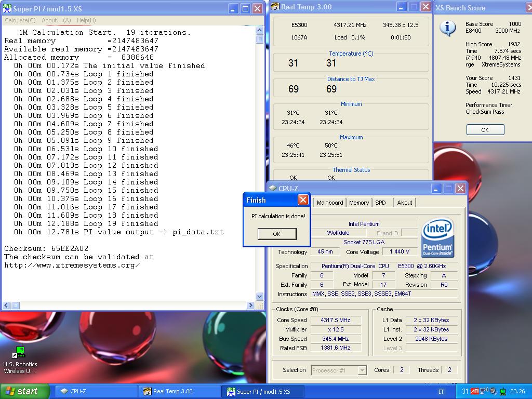Click the Super PI vertical scrollbar up arrow
Screen dimensions: 532x399
[x=260, y=30]
